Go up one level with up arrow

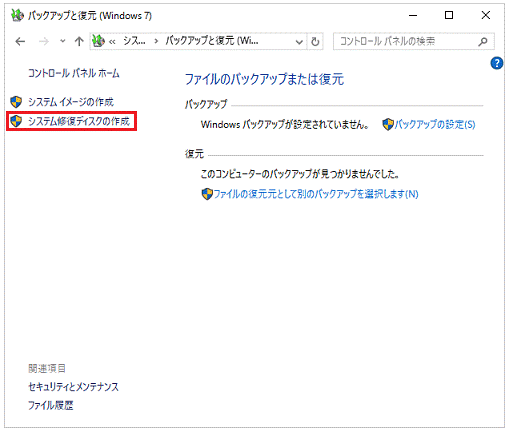79,42
